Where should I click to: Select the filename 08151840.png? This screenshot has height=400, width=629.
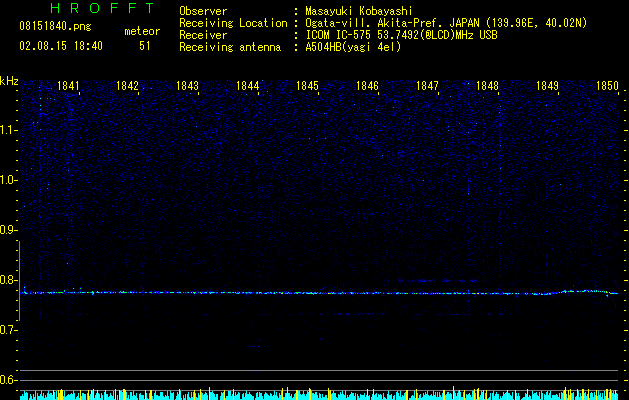click(x=55, y=27)
